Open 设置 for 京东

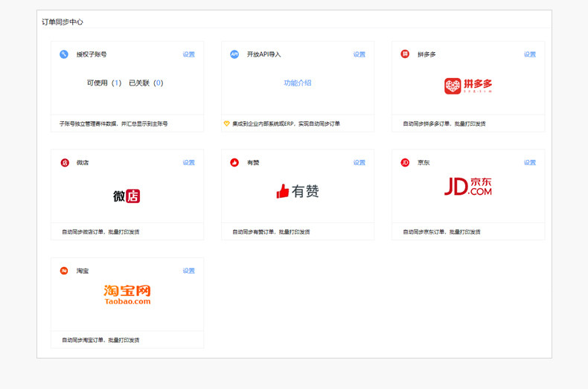coord(530,163)
